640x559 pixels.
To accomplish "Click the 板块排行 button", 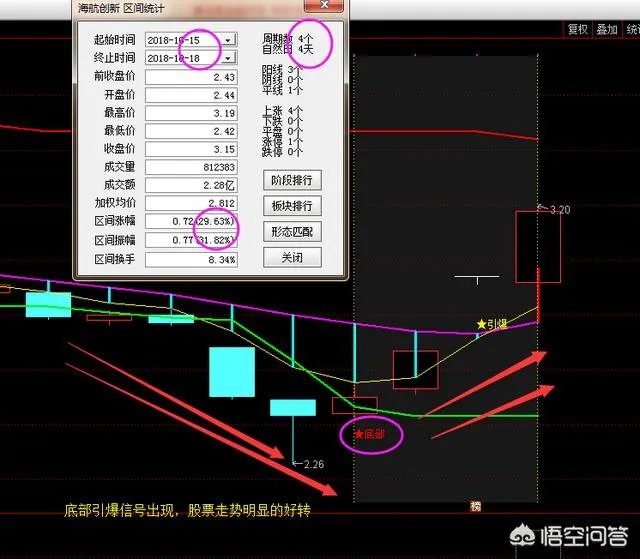I will [292, 206].
